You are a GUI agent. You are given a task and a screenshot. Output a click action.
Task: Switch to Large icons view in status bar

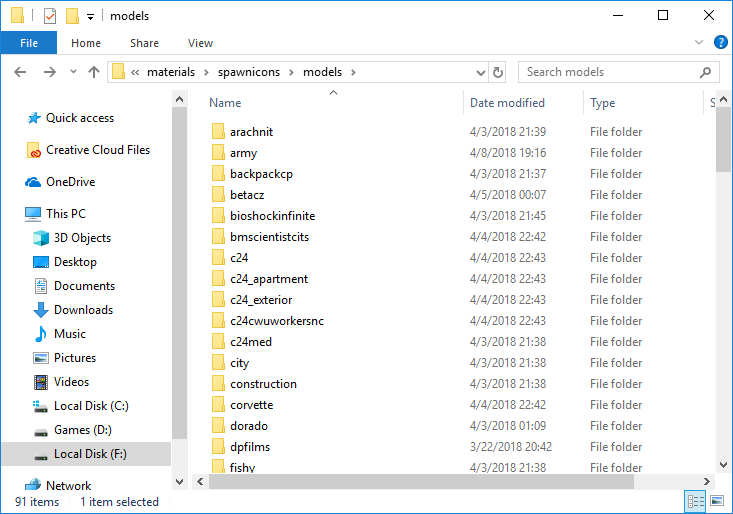tap(717, 502)
